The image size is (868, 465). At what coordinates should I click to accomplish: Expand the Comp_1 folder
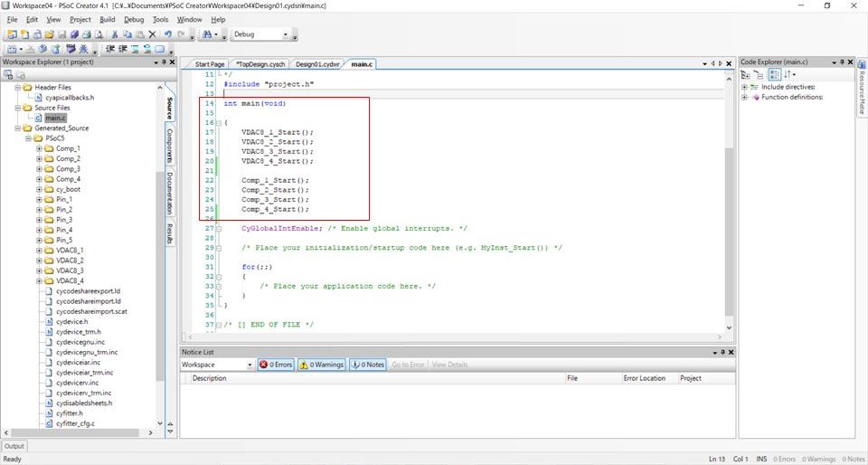(x=39, y=148)
